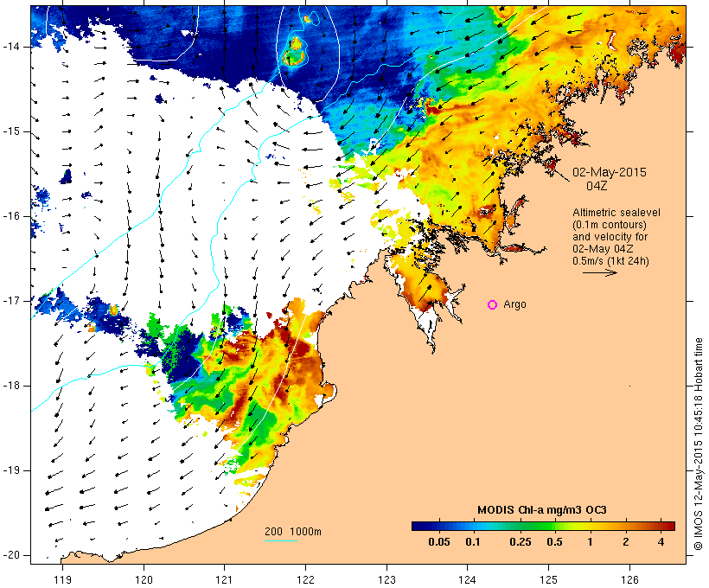
Task: Click latitude axis label '-19'
Action: 11,470
